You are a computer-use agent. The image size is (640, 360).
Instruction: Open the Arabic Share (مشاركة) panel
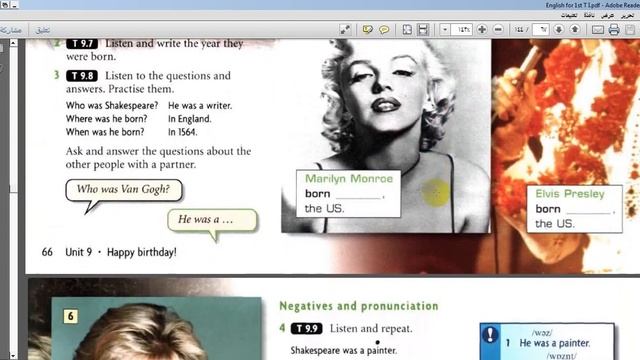pos(11,30)
